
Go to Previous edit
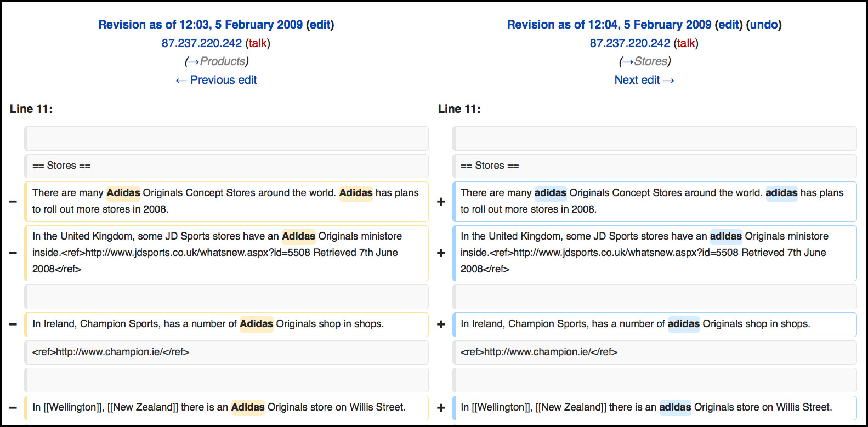pyautogui.click(x=216, y=80)
